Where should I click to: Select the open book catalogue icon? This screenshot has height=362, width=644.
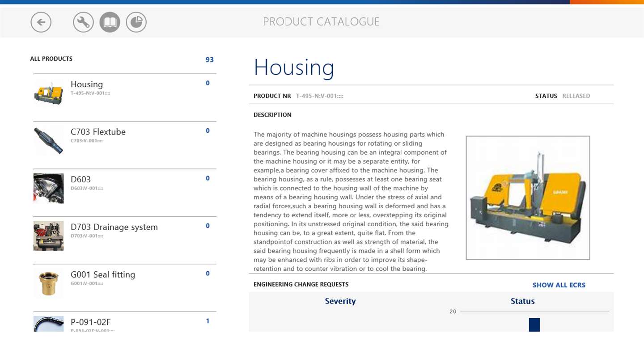pyautogui.click(x=110, y=22)
